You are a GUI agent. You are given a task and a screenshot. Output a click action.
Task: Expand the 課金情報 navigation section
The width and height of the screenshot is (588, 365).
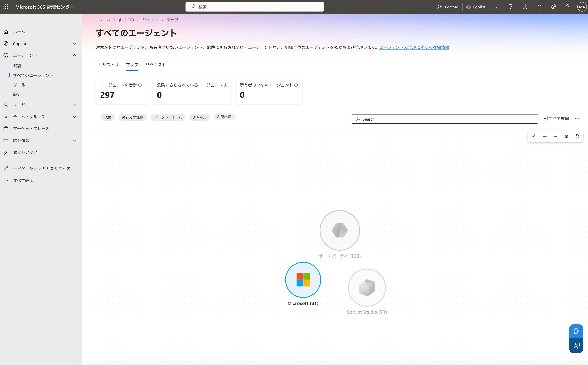74,140
